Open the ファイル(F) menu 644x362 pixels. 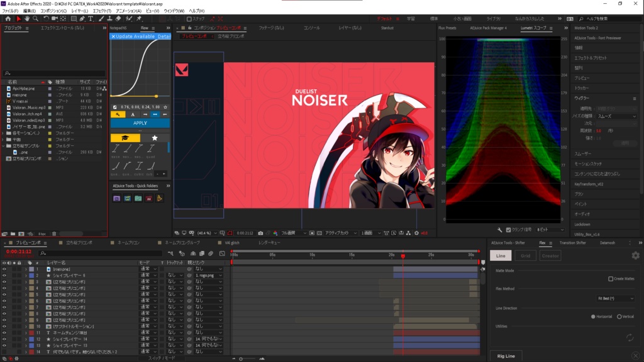(10, 11)
